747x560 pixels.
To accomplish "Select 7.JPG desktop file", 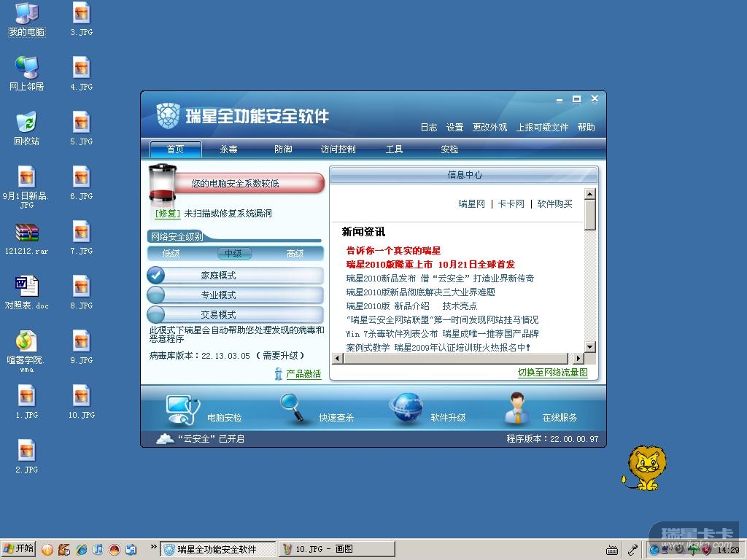I will coord(82,238).
